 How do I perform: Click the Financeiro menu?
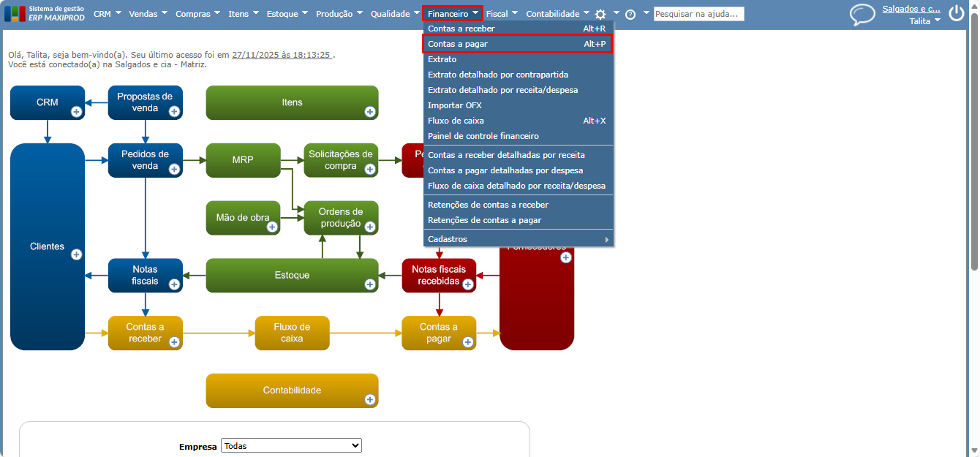pyautogui.click(x=453, y=13)
